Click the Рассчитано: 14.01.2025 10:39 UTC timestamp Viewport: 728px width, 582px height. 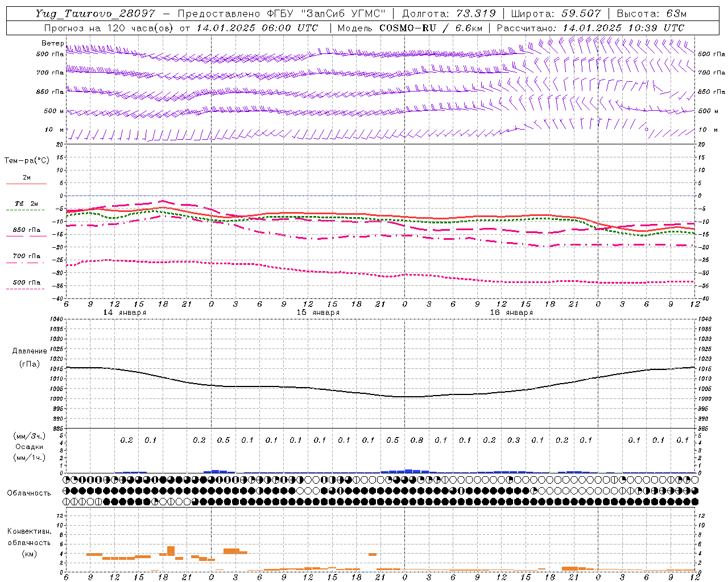tap(590, 28)
